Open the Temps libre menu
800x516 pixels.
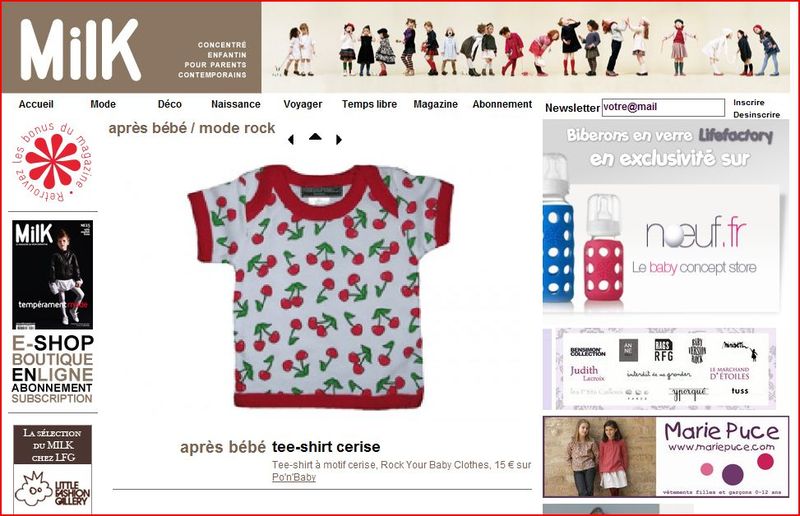(x=369, y=104)
